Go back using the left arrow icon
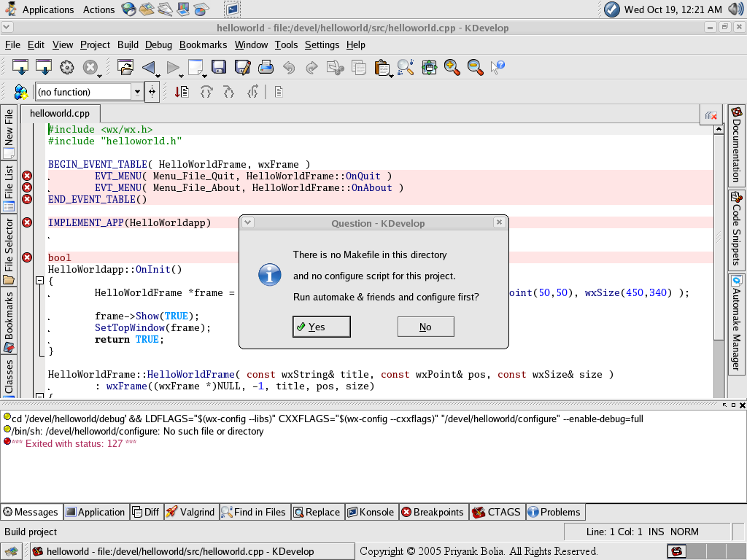The image size is (747, 560). [148, 67]
